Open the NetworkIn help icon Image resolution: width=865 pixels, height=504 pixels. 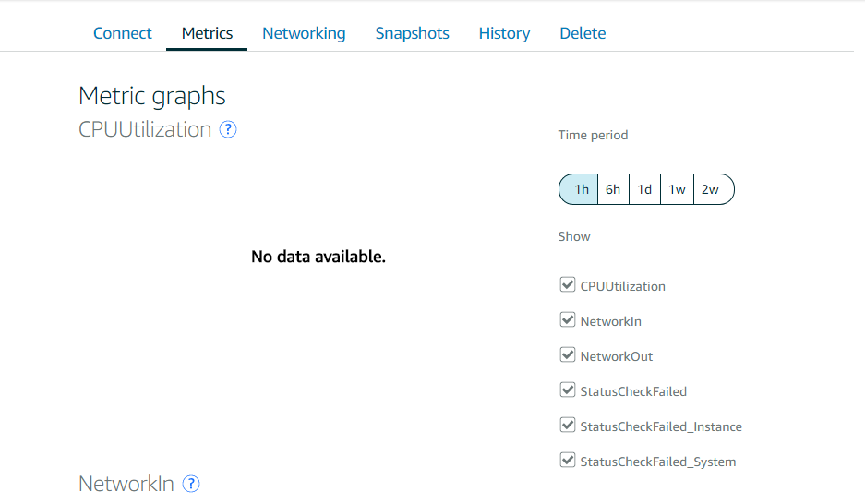191,484
